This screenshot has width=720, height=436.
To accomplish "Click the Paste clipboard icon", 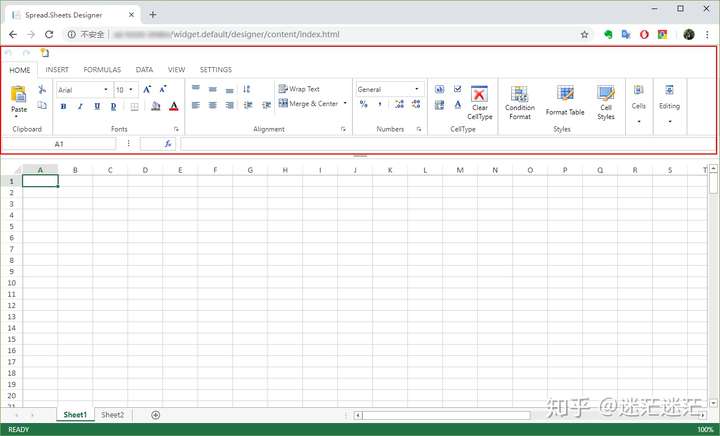I will pyautogui.click(x=19, y=94).
